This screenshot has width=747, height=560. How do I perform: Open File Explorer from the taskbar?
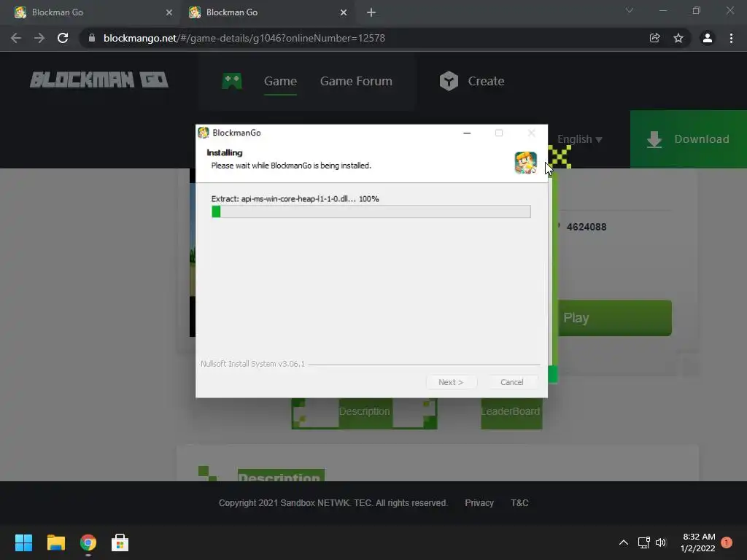point(55,542)
